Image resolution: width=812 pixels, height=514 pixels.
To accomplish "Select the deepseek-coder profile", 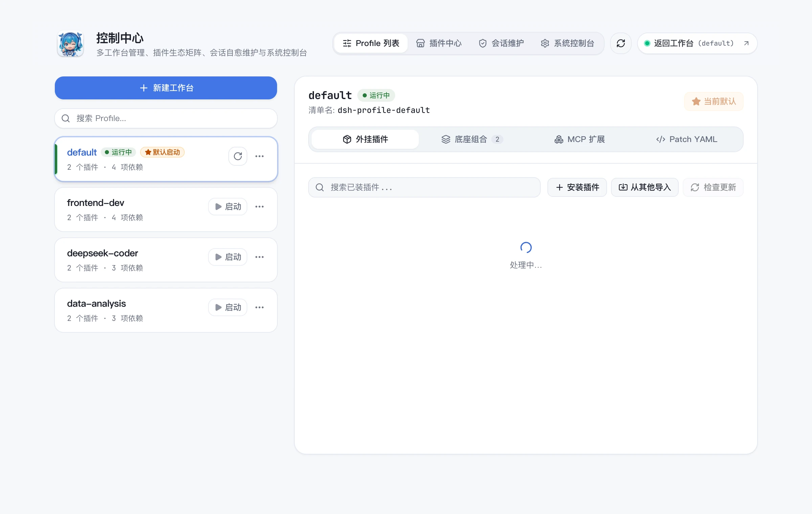I will [x=166, y=260].
